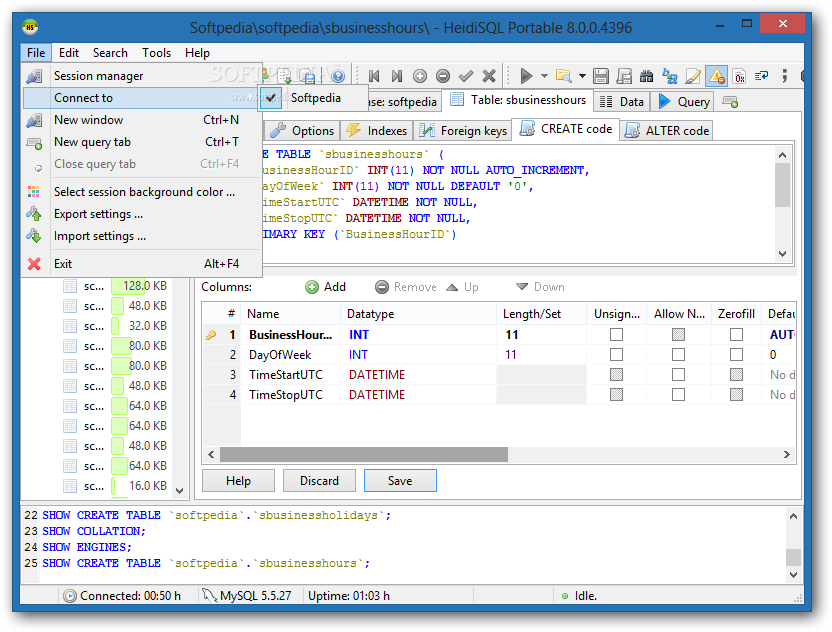Viewport: 832px width, 632px height.
Task: Click the Save button
Action: (400, 481)
